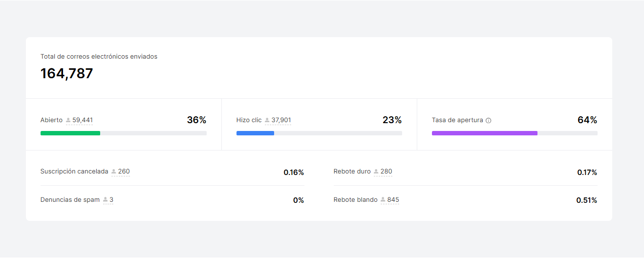Open the 845 soft bounce recipients link

(x=393, y=200)
